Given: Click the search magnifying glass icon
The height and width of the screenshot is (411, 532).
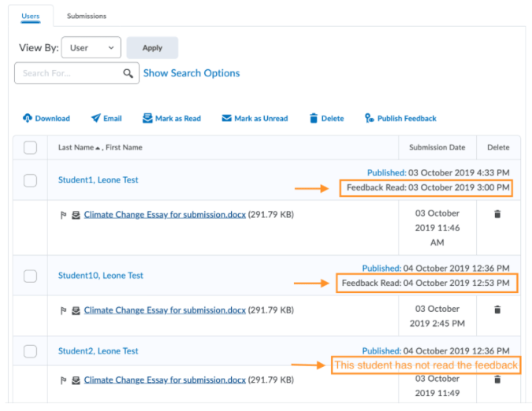Looking at the screenshot, I should coord(128,73).
